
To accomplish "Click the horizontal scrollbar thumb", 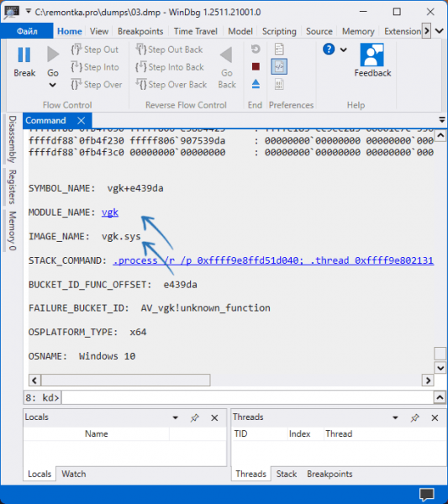I will tap(125, 381).
